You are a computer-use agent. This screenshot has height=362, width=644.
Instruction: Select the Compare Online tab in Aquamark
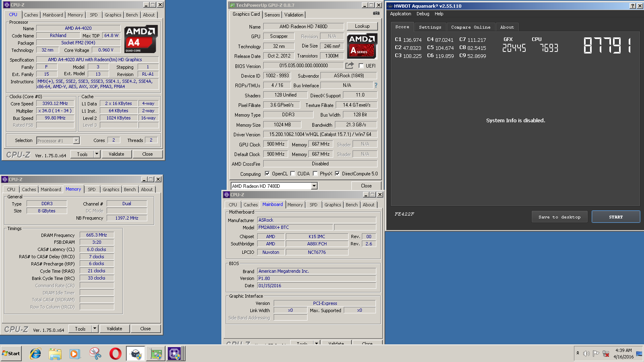(471, 27)
